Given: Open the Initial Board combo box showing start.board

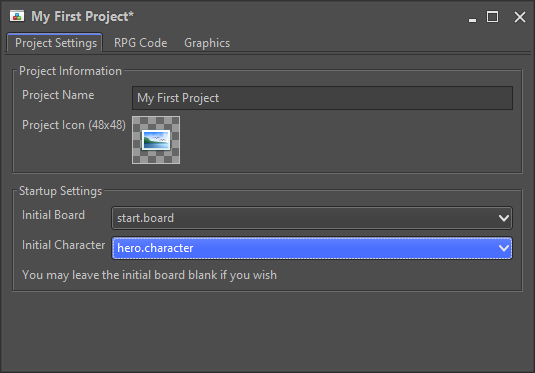Looking at the screenshot, I should 312,218.
